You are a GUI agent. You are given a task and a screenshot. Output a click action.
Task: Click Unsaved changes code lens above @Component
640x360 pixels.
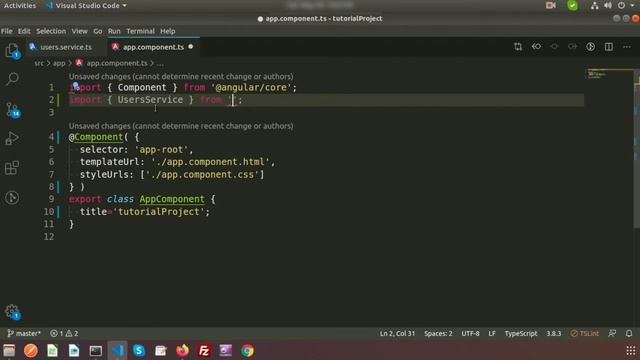(x=181, y=126)
